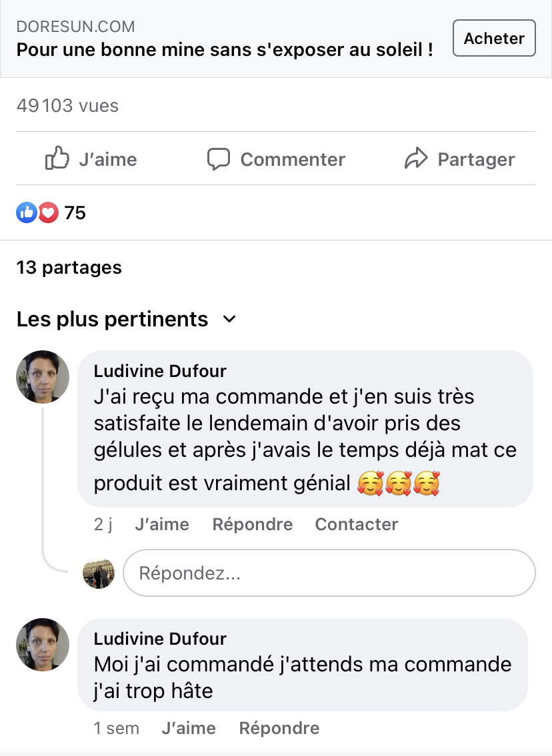Open second comment's profile picture
552x756 pixels.
43,645
